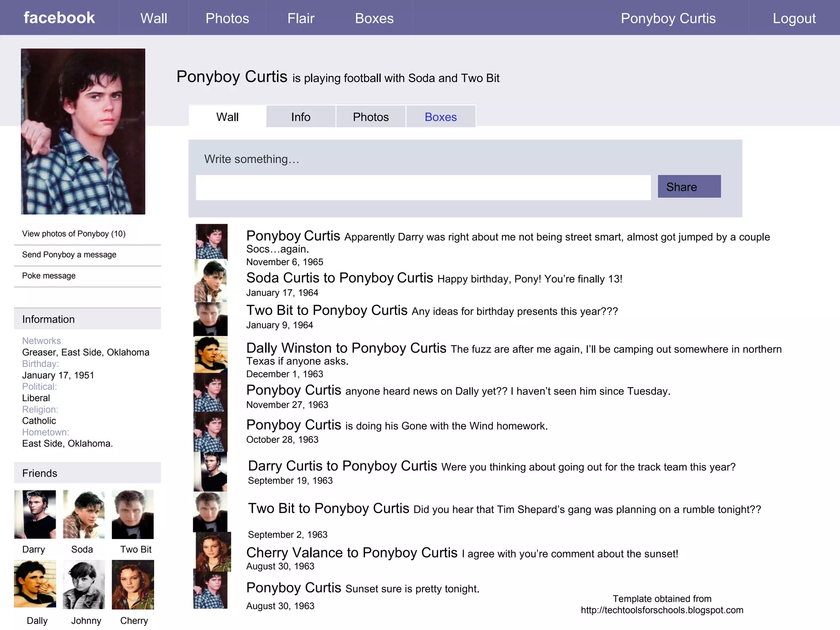Click Logout in the header
840x630 pixels.
click(794, 18)
